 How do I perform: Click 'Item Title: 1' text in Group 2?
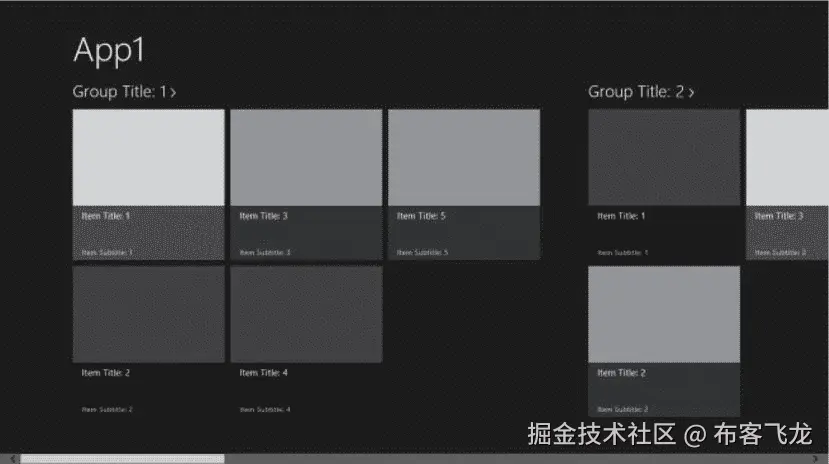coord(621,216)
